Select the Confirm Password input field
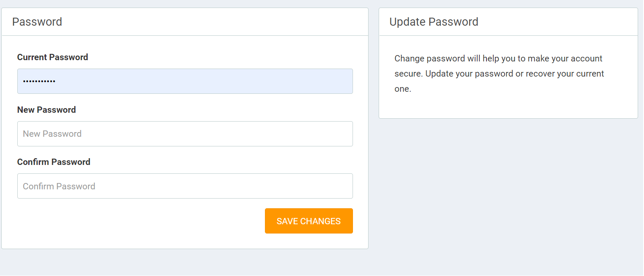The width and height of the screenshot is (644, 276). coord(184,186)
